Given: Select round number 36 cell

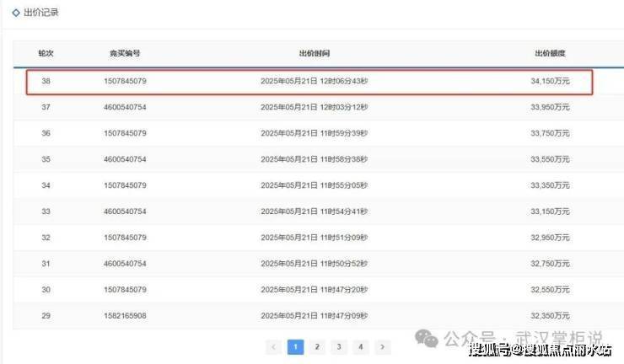Looking at the screenshot, I should coord(46,133).
